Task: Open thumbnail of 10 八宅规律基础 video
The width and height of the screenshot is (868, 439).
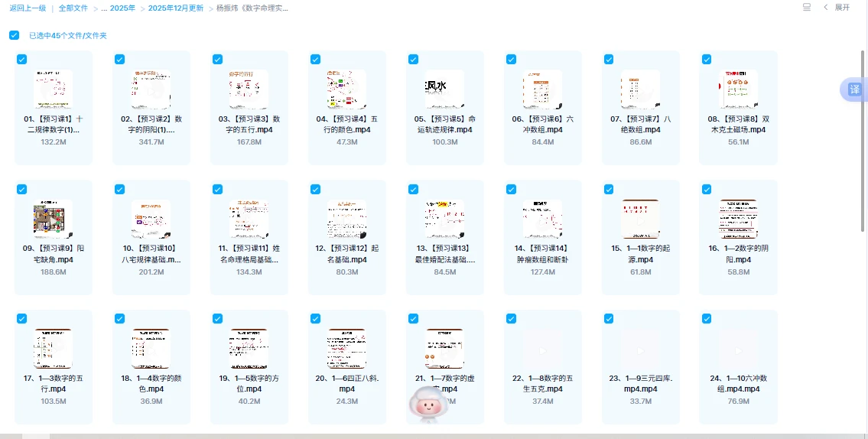Action: coord(151,219)
